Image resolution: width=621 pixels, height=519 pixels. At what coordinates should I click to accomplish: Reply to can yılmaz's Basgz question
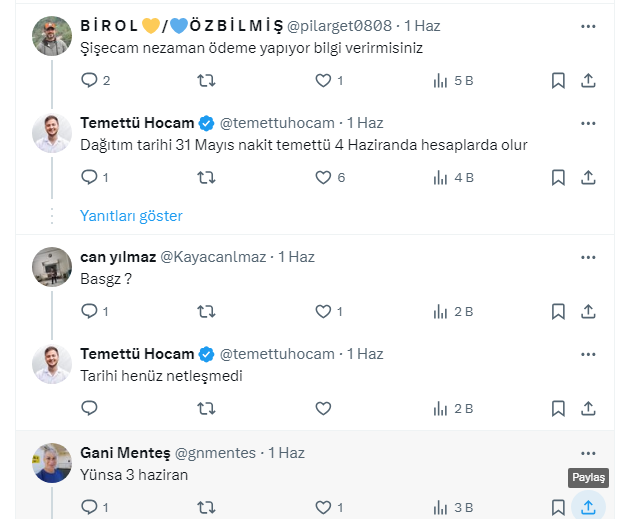click(90, 311)
